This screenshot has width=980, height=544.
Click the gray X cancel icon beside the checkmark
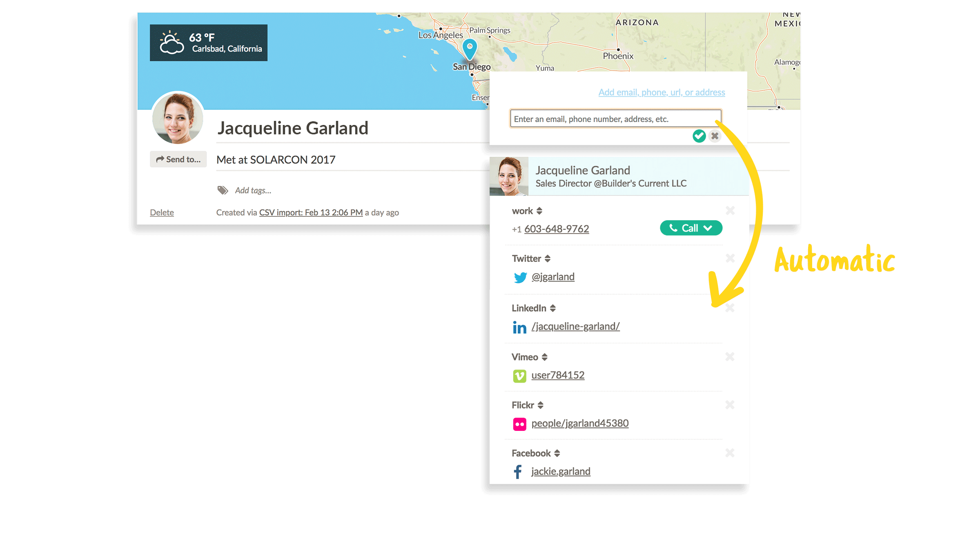point(715,136)
